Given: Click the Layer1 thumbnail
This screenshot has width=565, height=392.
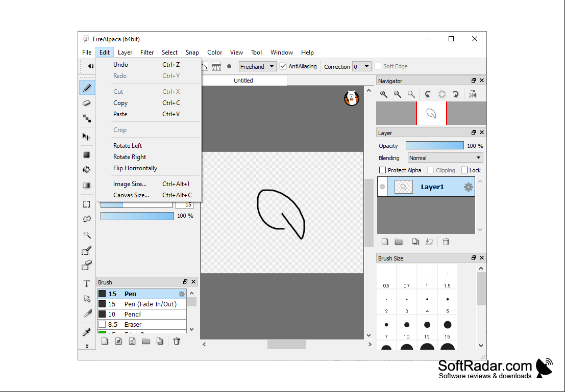Looking at the screenshot, I should point(404,187).
